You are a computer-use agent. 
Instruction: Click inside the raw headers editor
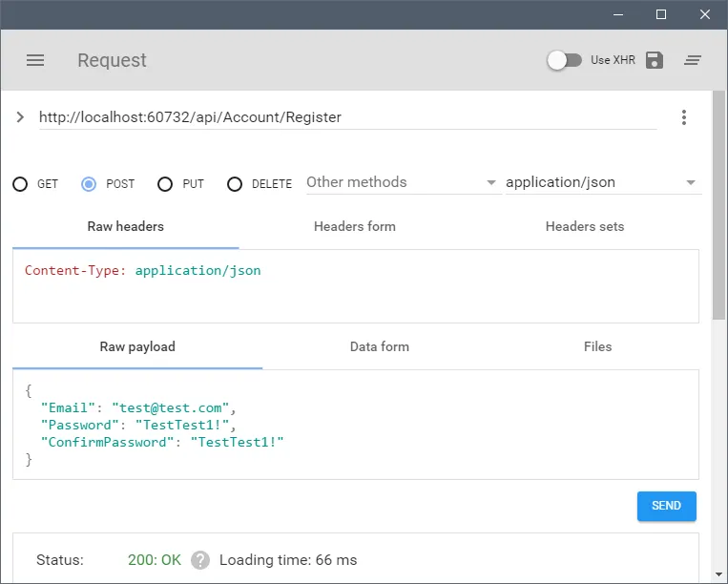tap(356, 286)
